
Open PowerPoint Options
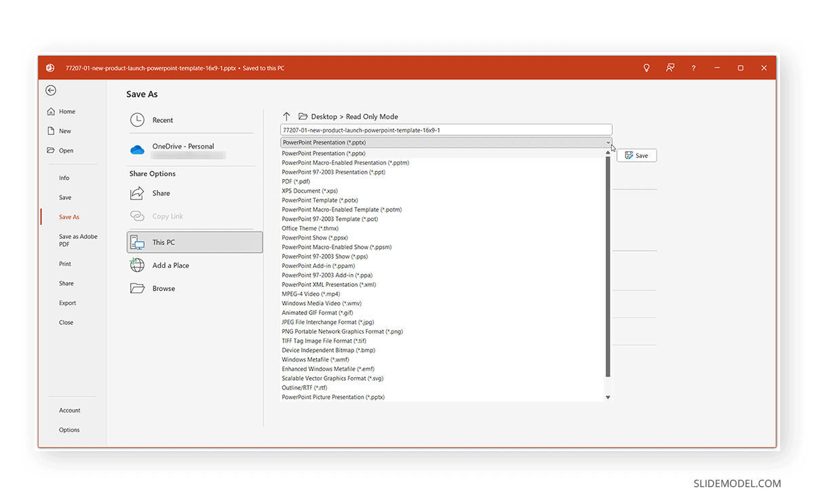tap(69, 430)
